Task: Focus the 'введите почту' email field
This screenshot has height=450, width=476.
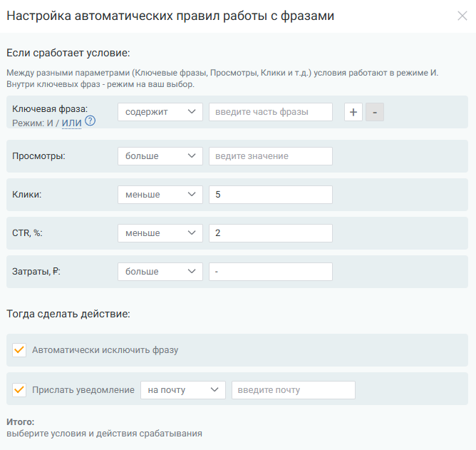Action: pos(293,390)
